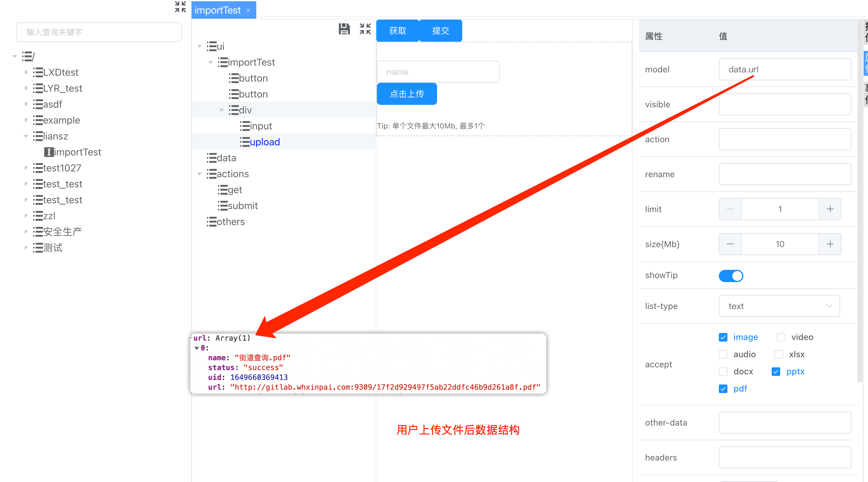Click the other-data property field
The image size is (868, 482).
tap(785, 423)
